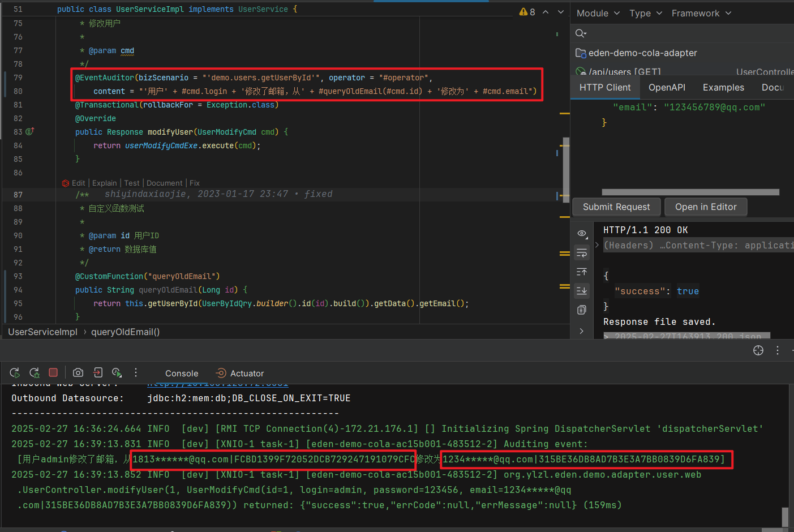
Task: Expand the collapsed Headers section in response
Action: (x=596, y=245)
